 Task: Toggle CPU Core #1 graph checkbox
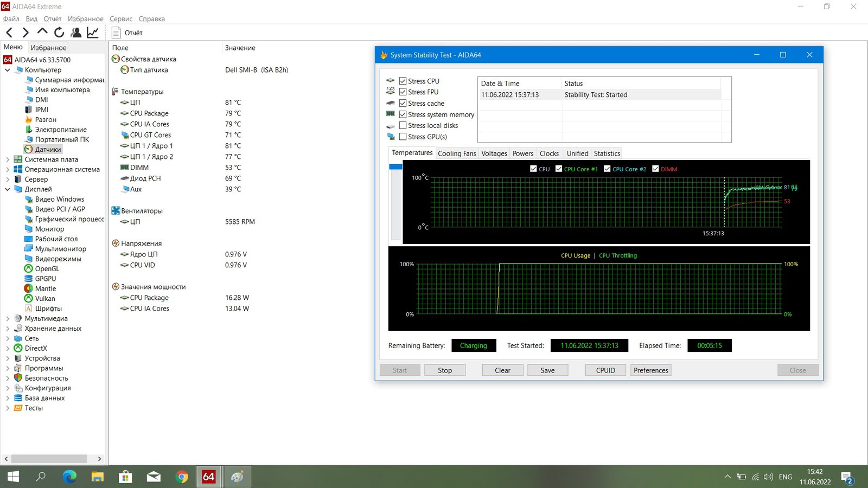pos(559,169)
